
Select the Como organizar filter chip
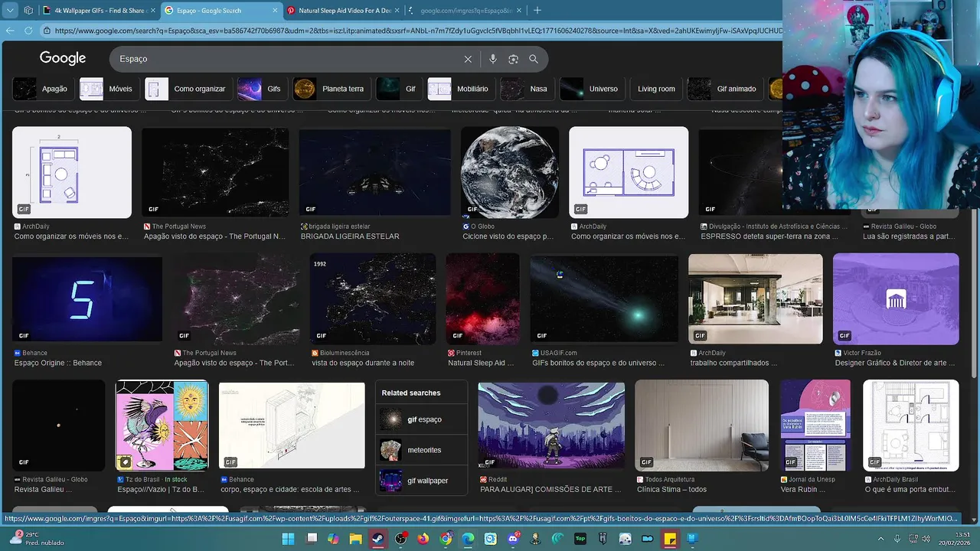coord(187,89)
